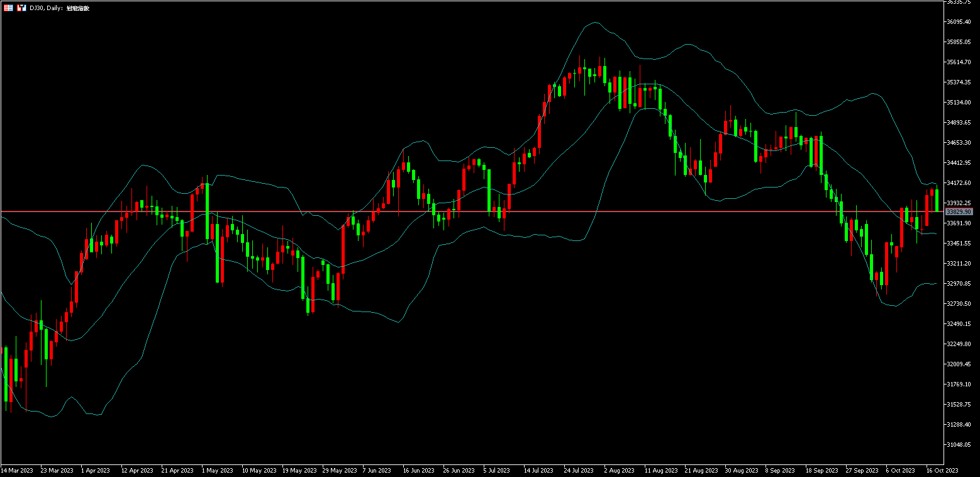Click the 1 May 2023 date label
980x477 pixels.
point(218,471)
